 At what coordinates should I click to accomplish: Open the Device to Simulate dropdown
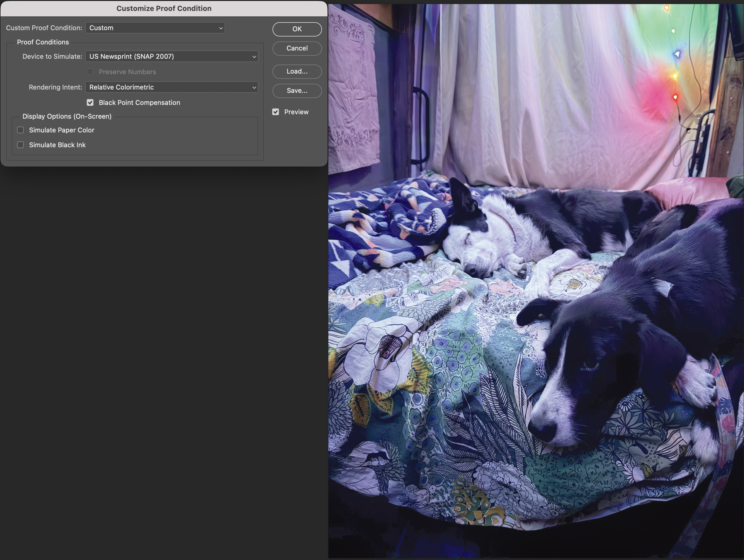tap(171, 56)
